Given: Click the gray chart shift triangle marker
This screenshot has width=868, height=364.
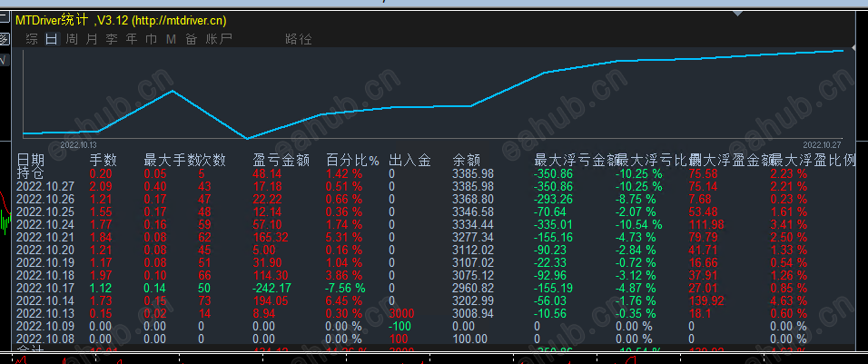Looking at the screenshot, I should 737,13.
